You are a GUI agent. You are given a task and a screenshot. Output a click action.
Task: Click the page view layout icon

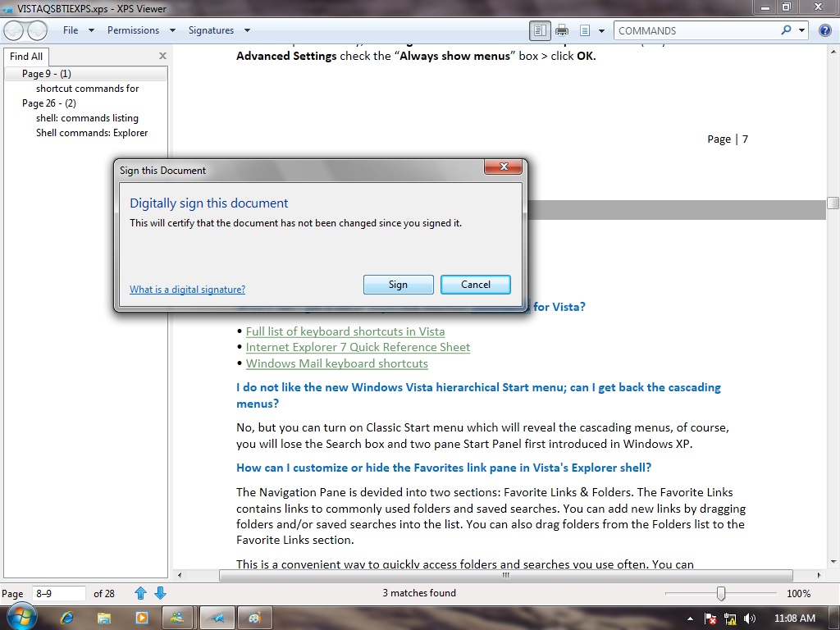coord(585,30)
